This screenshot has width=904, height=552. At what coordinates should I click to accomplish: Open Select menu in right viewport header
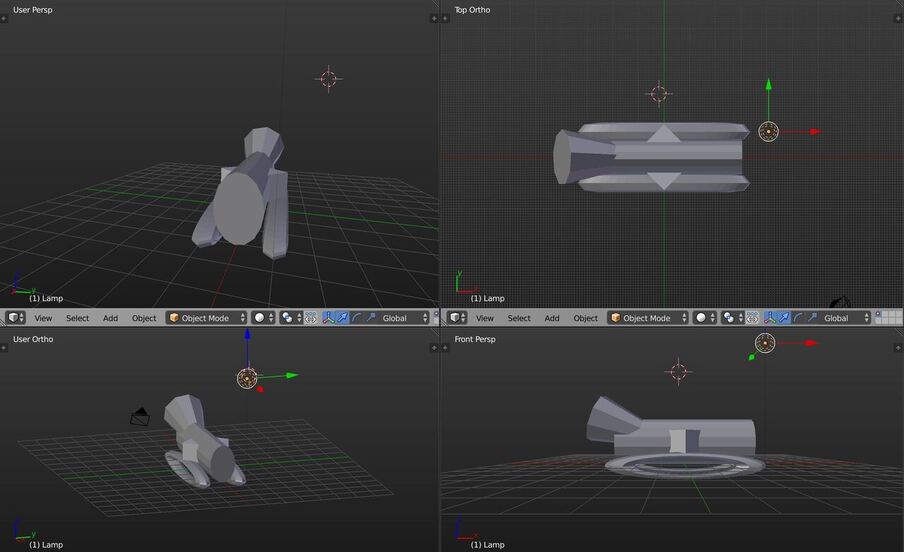coord(519,318)
